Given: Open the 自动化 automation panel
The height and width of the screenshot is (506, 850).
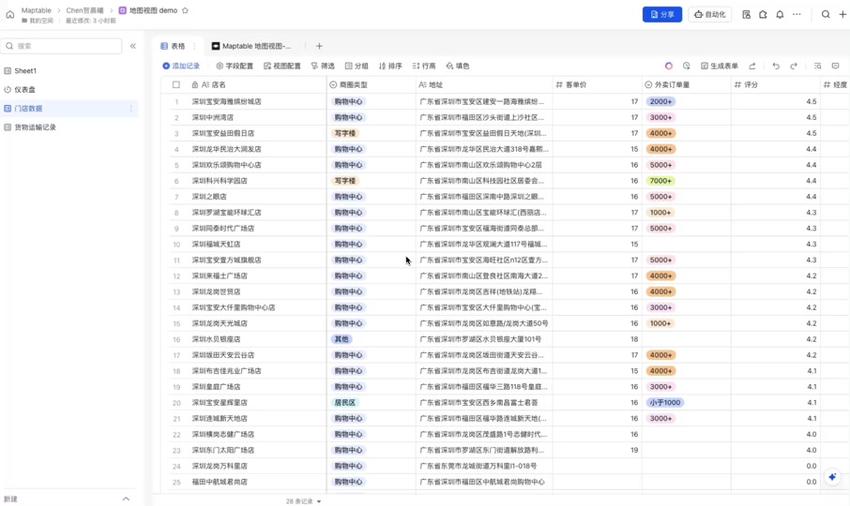Looking at the screenshot, I should click(x=710, y=15).
